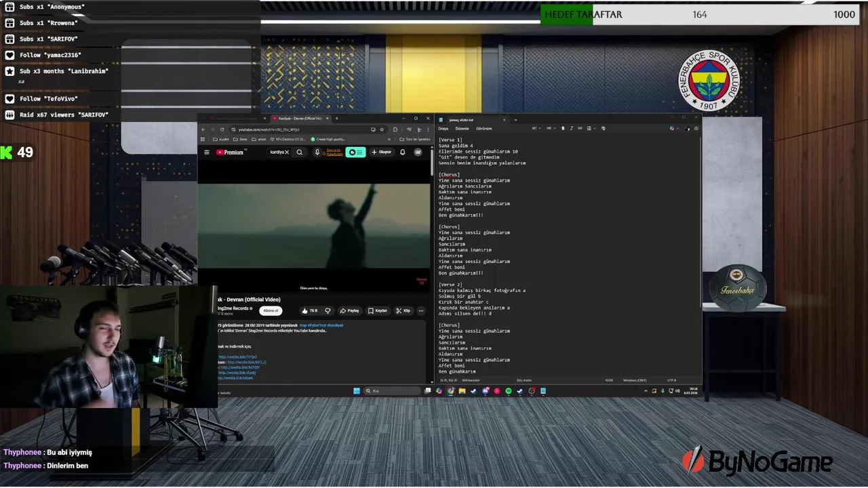The height and width of the screenshot is (488, 868).
Task: Insert a link in Notepad toolbar
Action: tap(580, 128)
